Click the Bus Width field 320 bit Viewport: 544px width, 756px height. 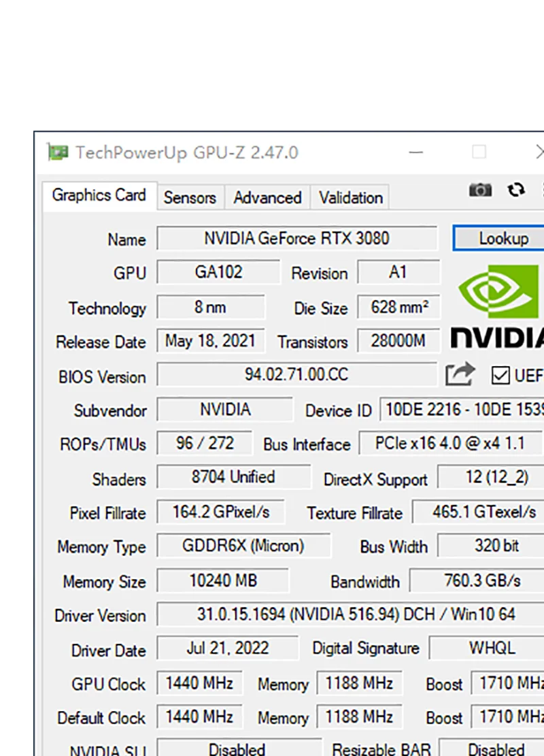[491, 545]
